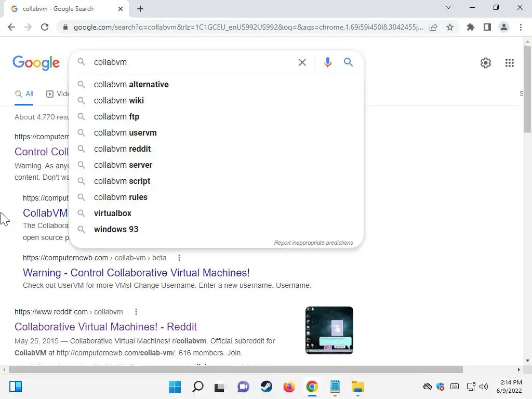Open Notepad from the taskbar
Viewport: 532px width, 399px height.
(335, 387)
